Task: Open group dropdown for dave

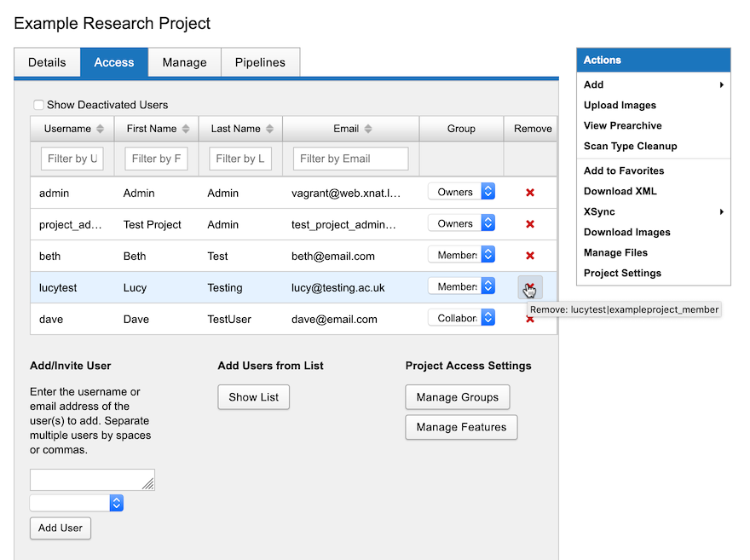Action: pyautogui.click(x=462, y=318)
